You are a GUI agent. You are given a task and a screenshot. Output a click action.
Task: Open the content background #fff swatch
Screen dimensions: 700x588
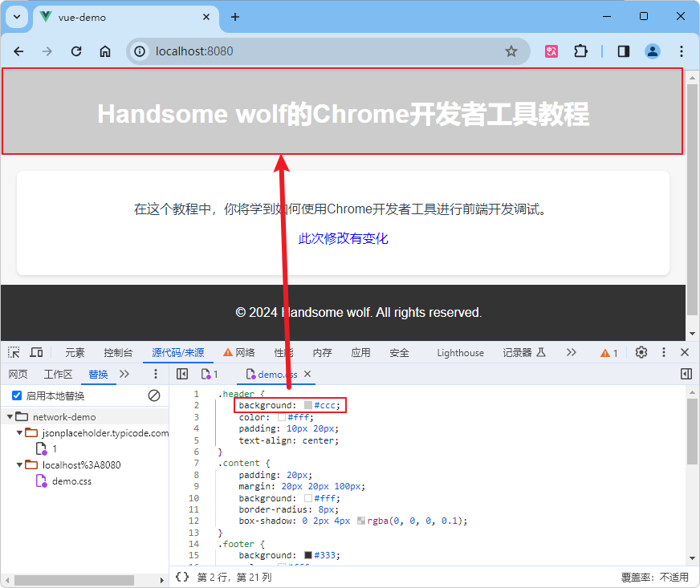pos(308,498)
